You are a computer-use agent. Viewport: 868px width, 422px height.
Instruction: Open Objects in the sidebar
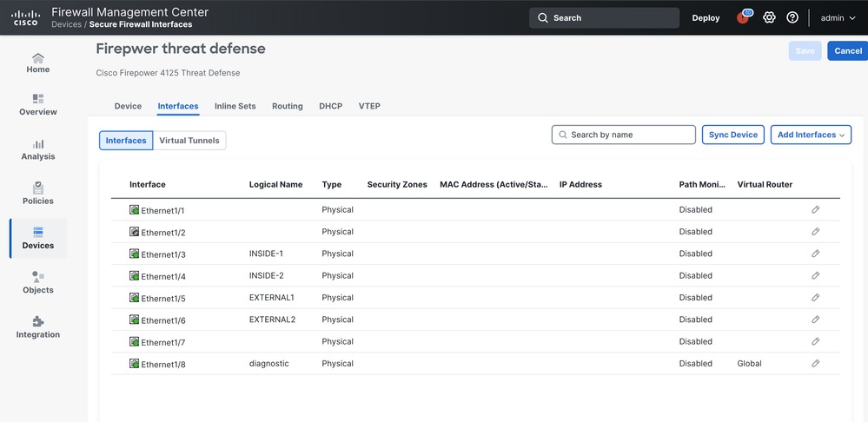point(38,283)
